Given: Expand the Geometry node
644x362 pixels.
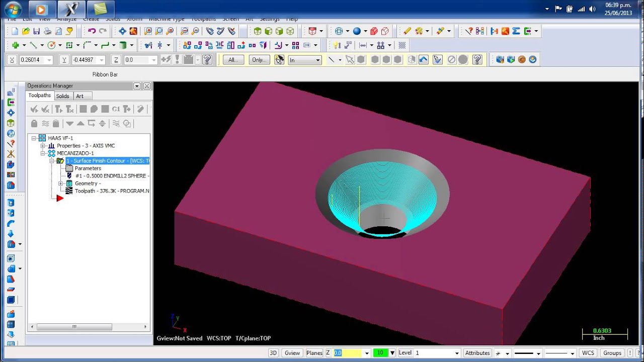Looking at the screenshot, I should (x=61, y=184).
